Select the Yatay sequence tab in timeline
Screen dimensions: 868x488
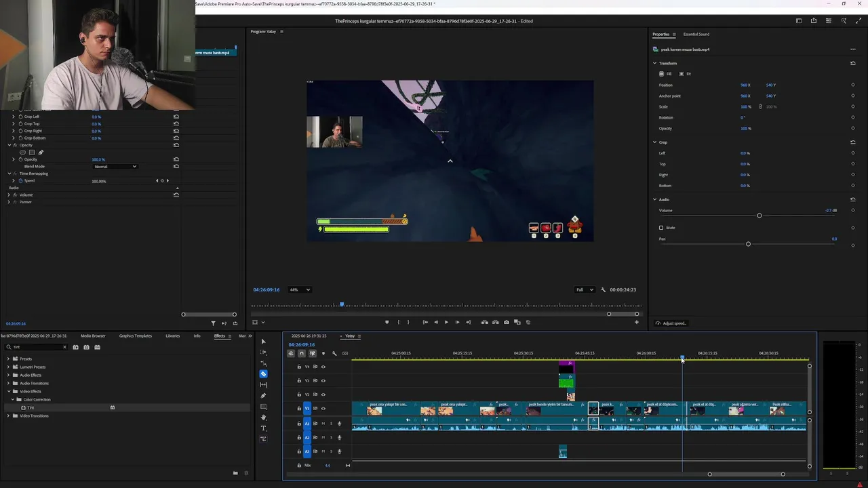pos(350,335)
